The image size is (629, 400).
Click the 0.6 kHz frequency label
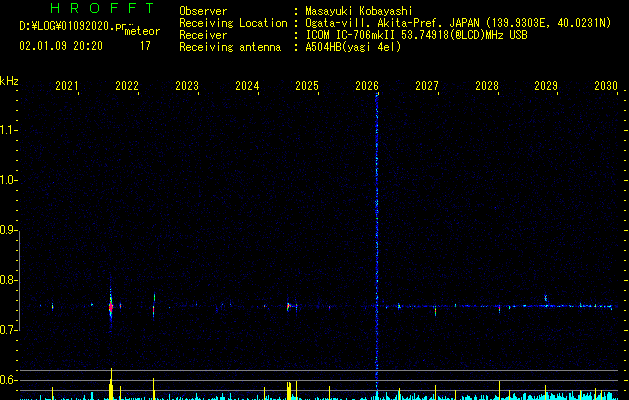(x=8, y=380)
